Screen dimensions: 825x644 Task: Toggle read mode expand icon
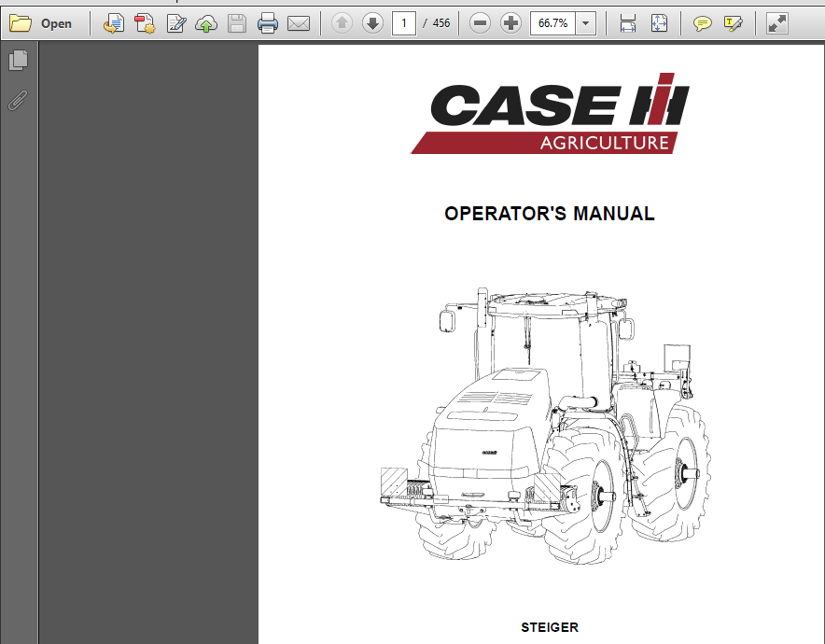pos(776,23)
